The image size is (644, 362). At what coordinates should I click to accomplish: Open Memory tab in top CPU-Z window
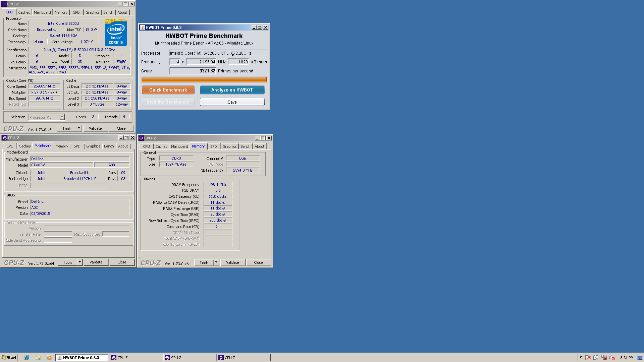click(61, 12)
